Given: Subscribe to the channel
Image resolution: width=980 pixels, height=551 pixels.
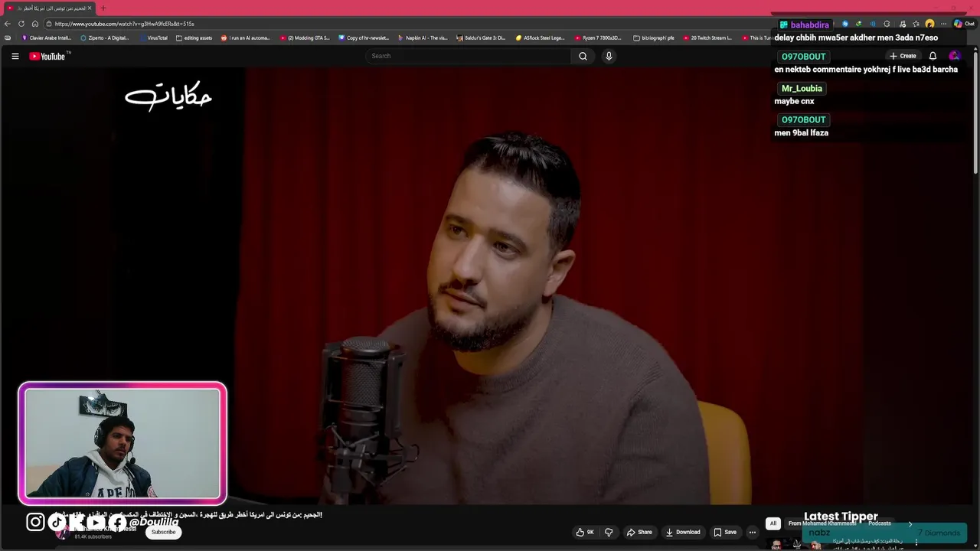Looking at the screenshot, I should pos(163,532).
